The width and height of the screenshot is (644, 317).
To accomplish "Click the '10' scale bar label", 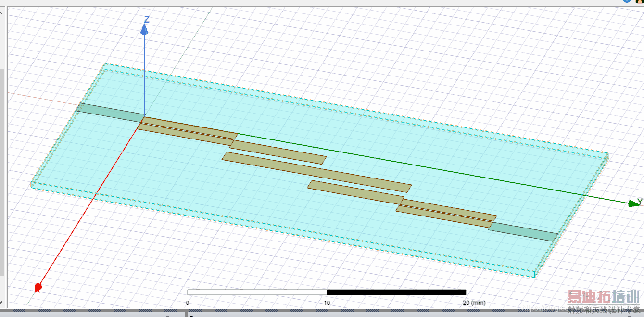I will point(327,303).
